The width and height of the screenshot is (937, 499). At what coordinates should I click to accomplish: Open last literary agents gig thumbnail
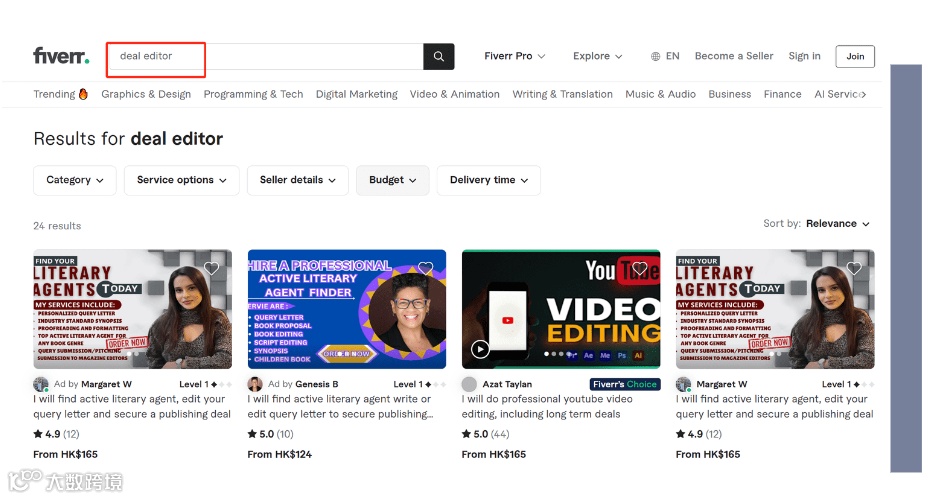click(x=775, y=309)
